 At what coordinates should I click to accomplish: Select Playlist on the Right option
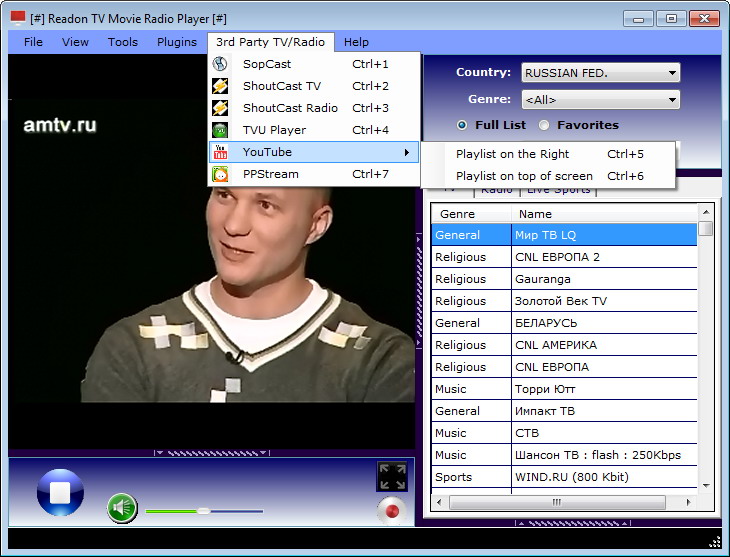coord(548,154)
